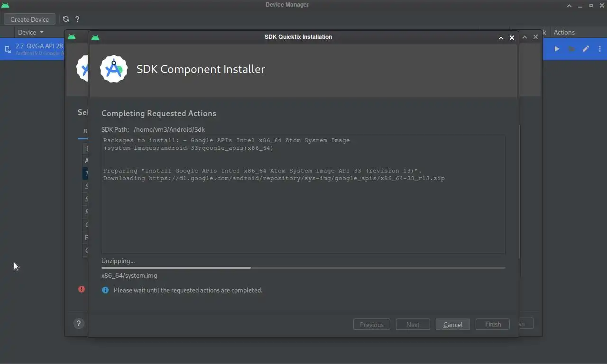This screenshot has height=364, width=607.
Task: Click the Actions column header
Action: click(564, 32)
